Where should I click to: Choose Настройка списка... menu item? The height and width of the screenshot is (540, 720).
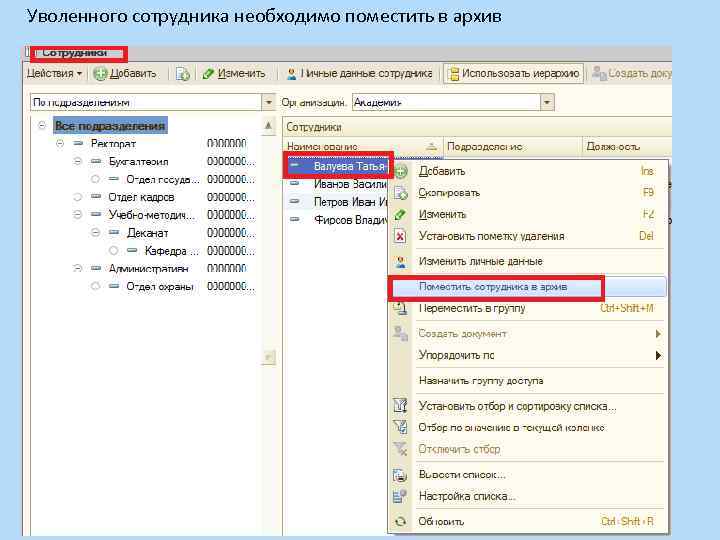click(x=528, y=496)
